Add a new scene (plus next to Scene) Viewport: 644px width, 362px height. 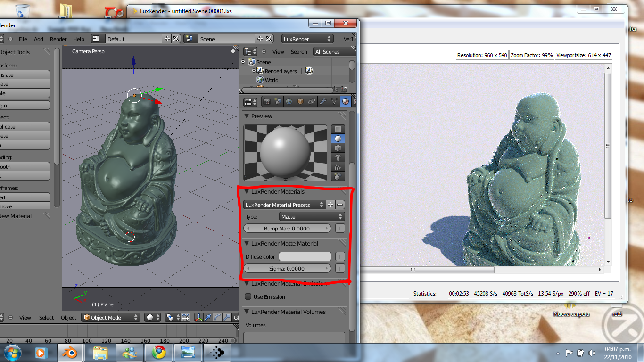tap(260, 39)
